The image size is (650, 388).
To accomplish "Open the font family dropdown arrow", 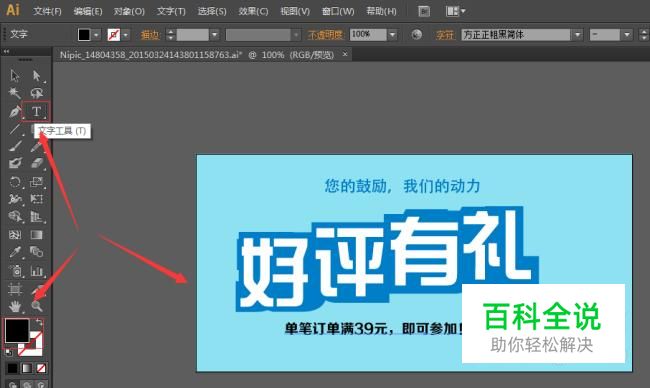I will (577, 35).
